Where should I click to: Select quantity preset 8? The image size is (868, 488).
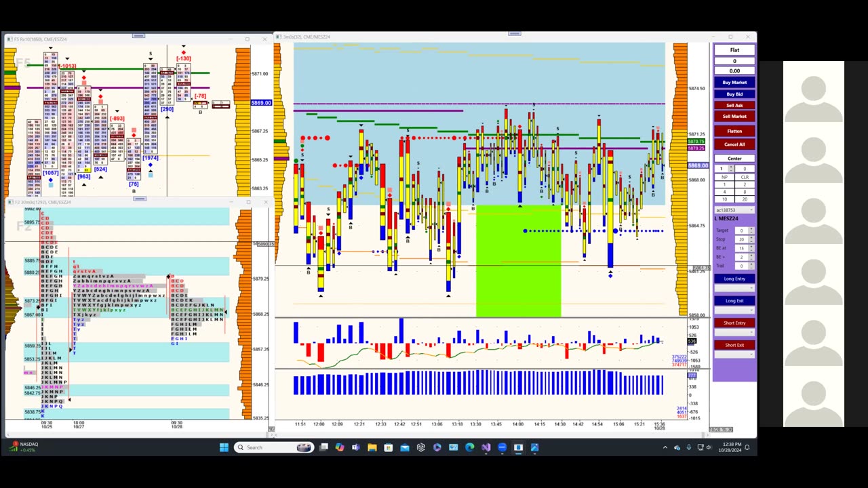point(745,192)
